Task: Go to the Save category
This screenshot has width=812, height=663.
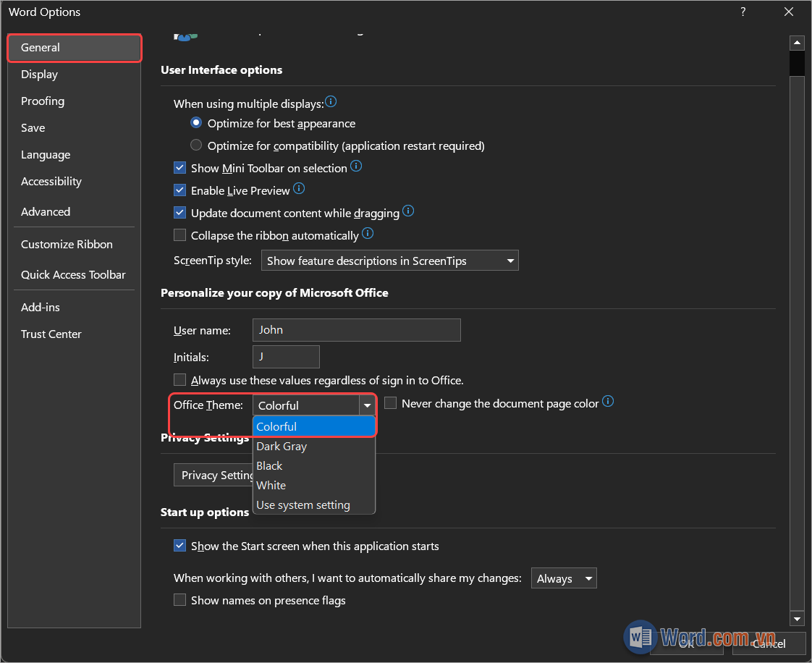Action: tap(75, 128)
